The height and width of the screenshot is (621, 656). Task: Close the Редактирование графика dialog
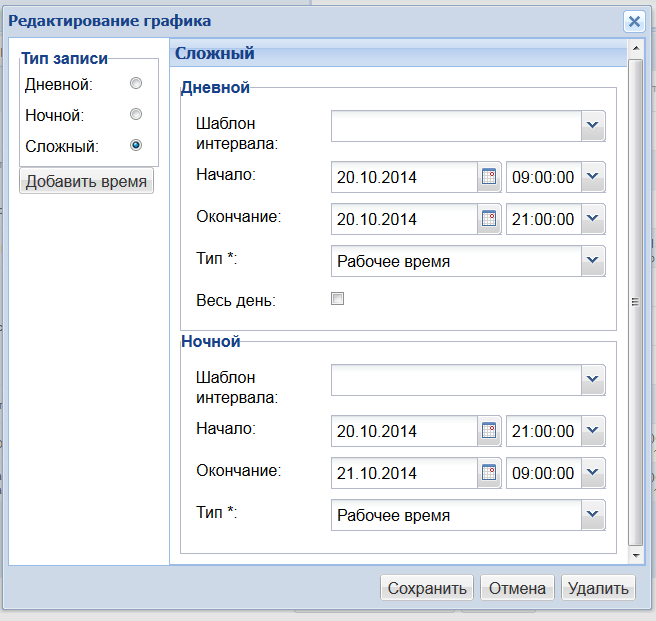634,21
